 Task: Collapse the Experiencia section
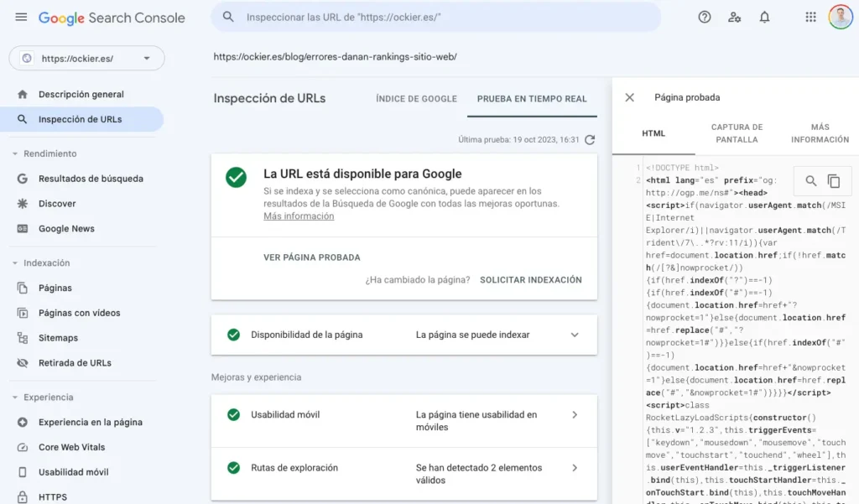(x=15, y=397)
